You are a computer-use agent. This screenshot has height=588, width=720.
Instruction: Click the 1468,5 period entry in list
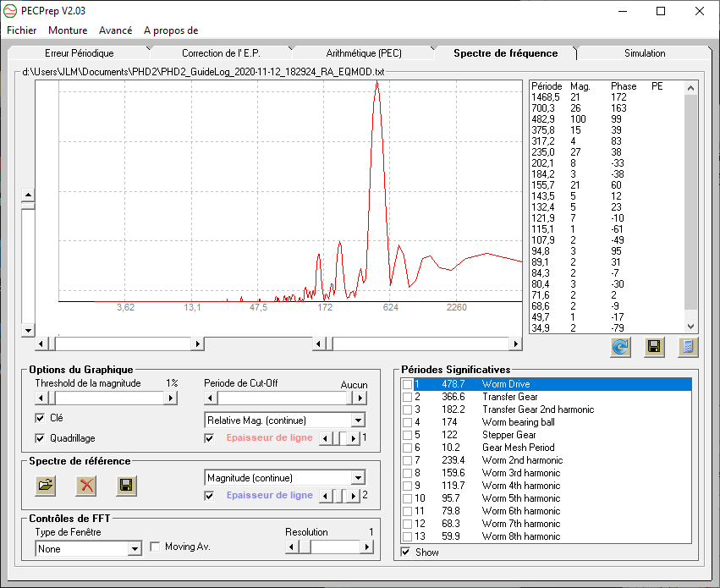(546, 97)
